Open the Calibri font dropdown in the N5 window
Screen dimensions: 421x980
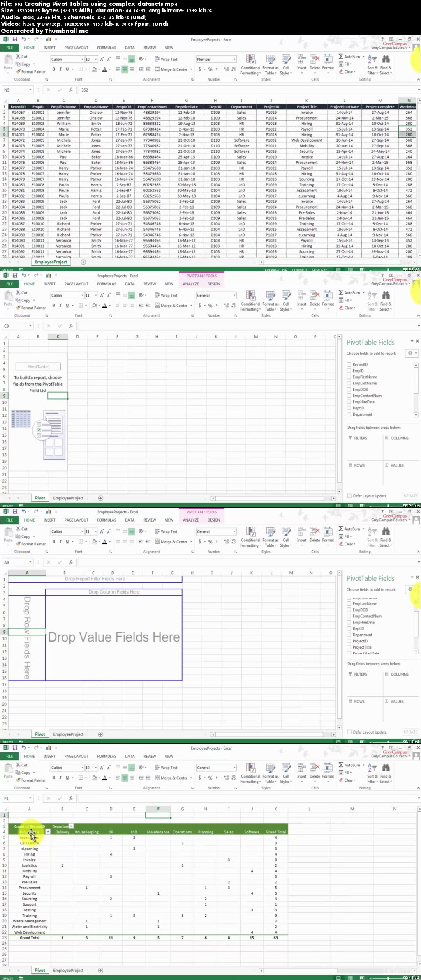pyautogui.click(x=81, y=59)
